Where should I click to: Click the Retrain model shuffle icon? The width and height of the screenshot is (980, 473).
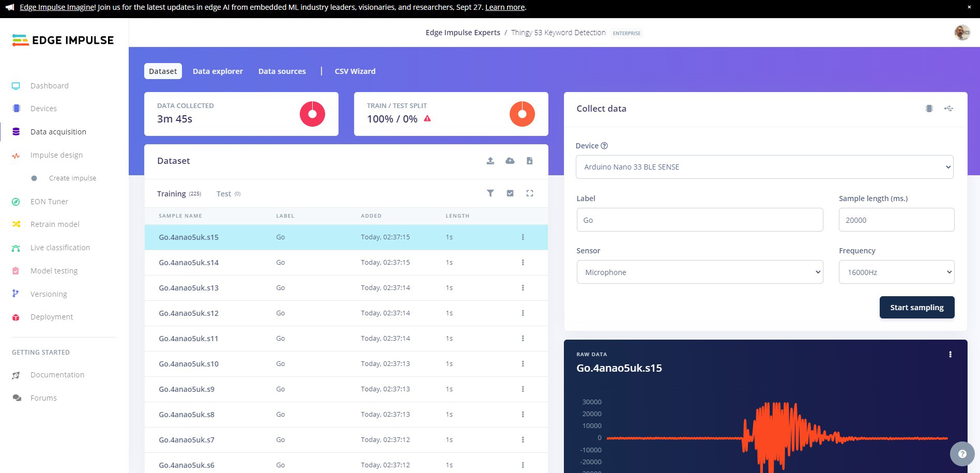point(16,224)
